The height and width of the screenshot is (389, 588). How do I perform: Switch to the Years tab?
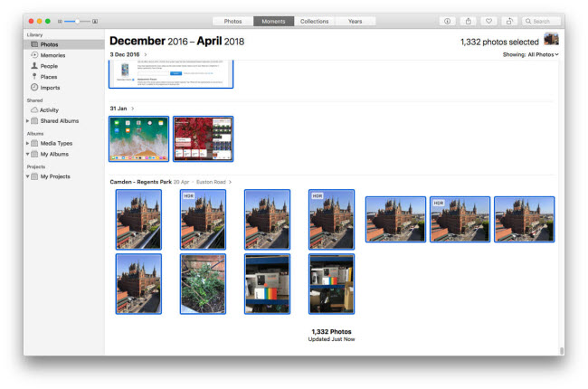click(x=356, y=21)
